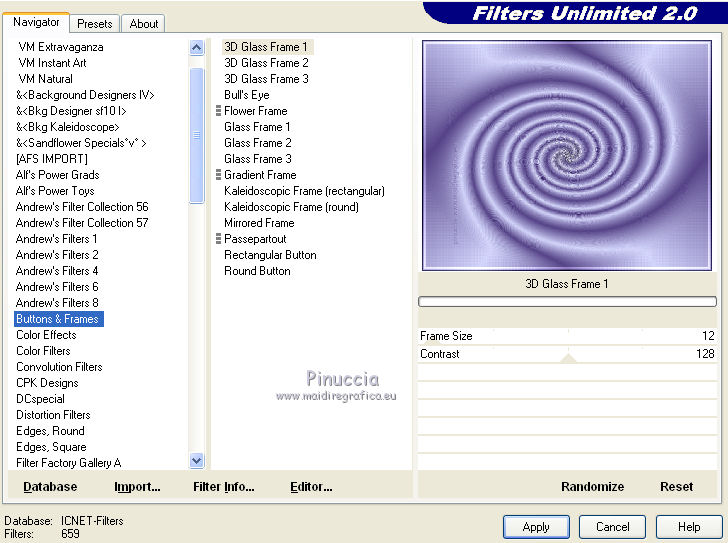The height and width of the screenshot is (543, 728).
Task: Choose the Kaleidoscopic Frame (round) filter
Action: coord(292,207)
